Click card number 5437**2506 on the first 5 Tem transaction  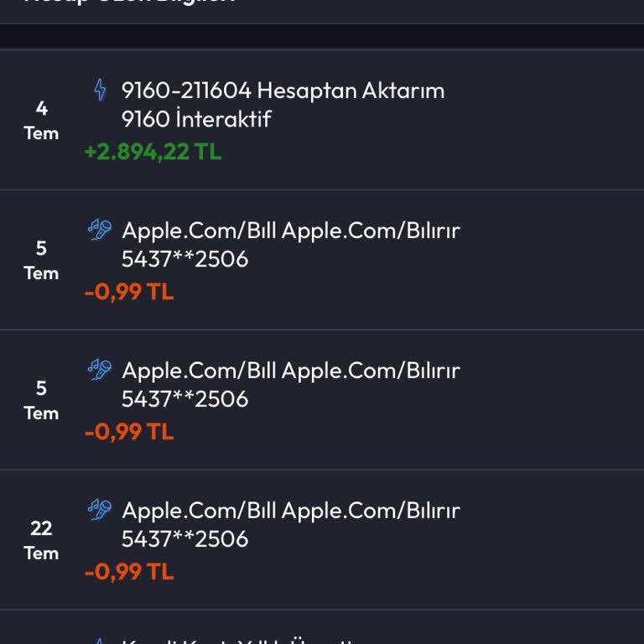184,258
